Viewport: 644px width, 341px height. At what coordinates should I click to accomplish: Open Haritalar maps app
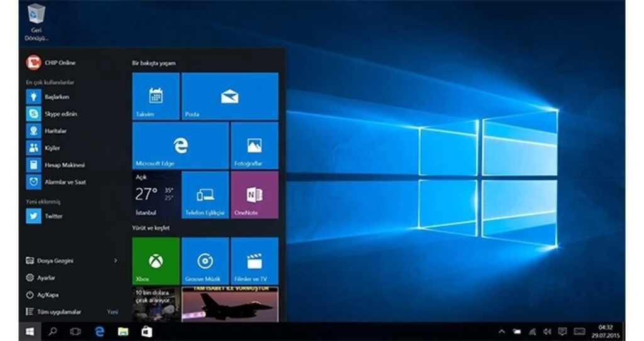tap(47, 131)
